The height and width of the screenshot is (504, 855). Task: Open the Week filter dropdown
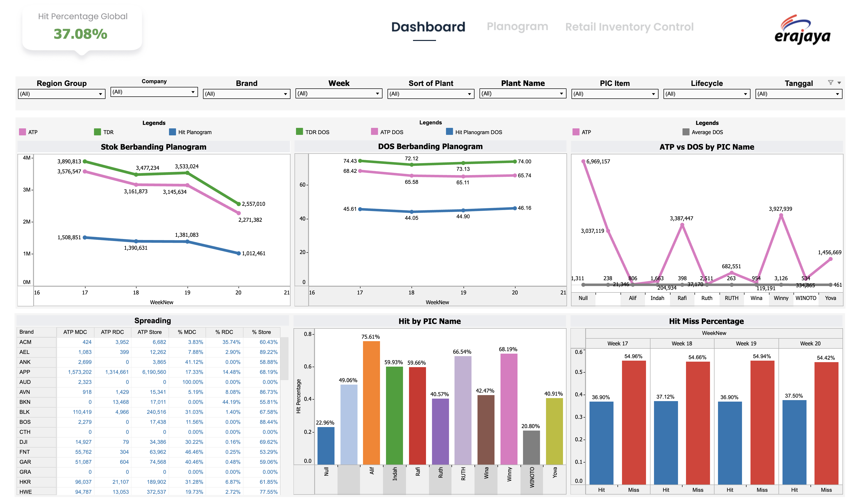[x=338, y=94]
